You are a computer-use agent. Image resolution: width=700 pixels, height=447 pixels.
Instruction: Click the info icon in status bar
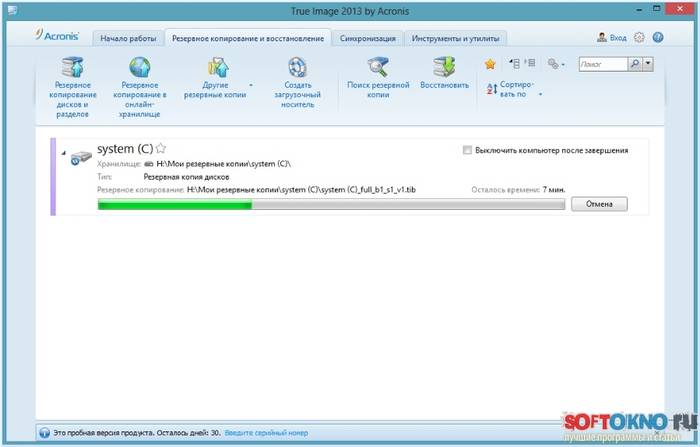(44, 433)
